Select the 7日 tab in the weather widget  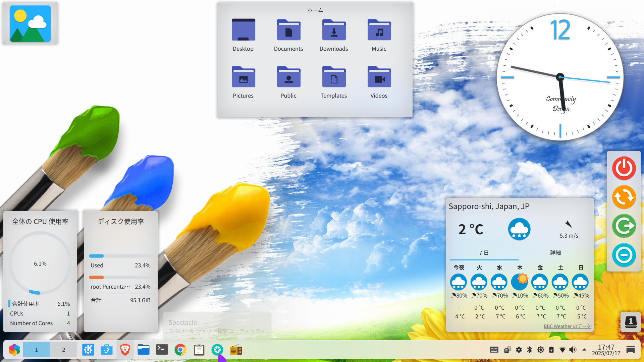(x=484, y=253)
